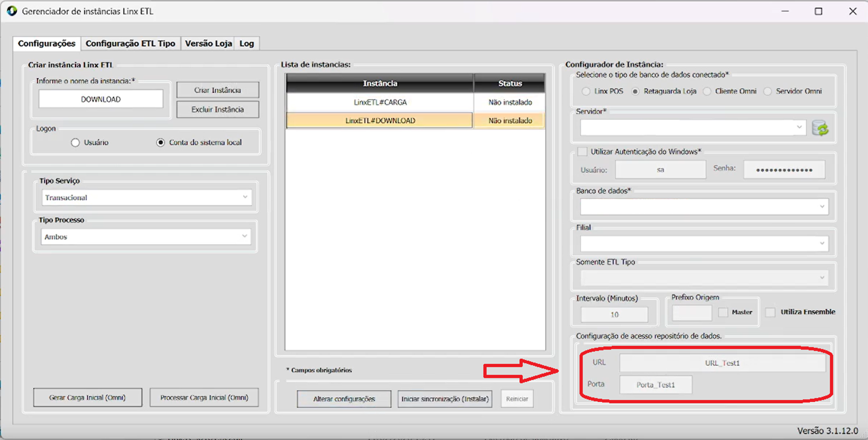Click the Alterar configurações button
The width and height of the screenshot is (868, 440).
[344, 399]
